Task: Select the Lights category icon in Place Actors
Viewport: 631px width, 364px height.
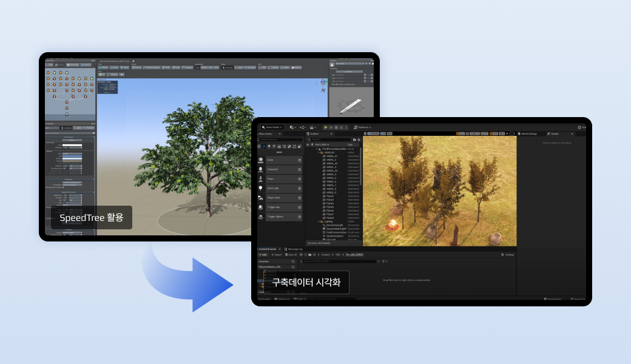Action: point(269,146)
